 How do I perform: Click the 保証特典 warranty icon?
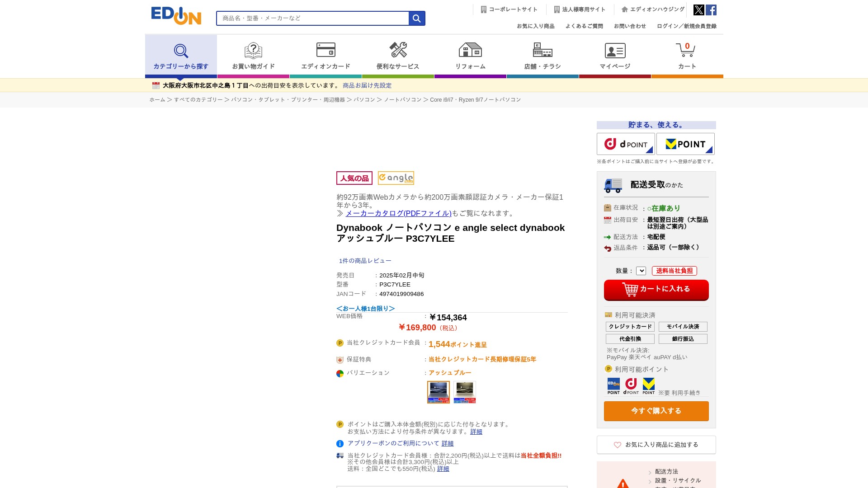tap(340, 360)
